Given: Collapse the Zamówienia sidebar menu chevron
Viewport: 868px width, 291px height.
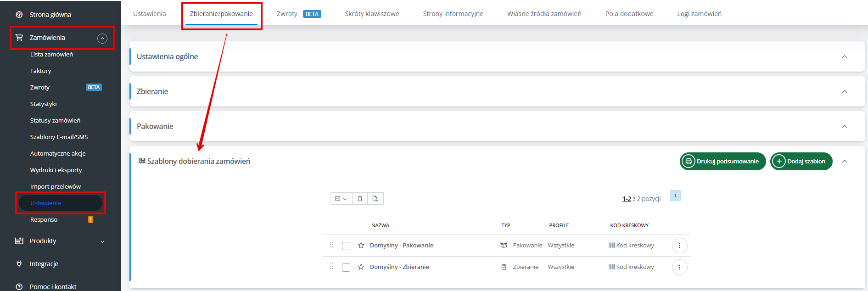Looking at the screenshot, I should 102,39.
